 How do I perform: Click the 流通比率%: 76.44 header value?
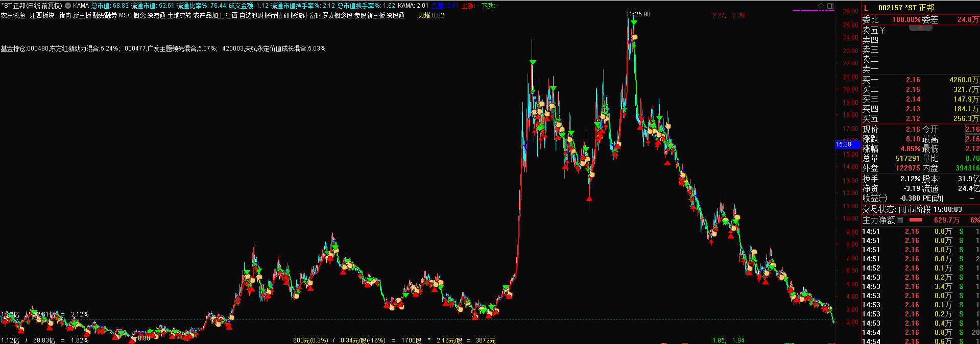(201, 6)
